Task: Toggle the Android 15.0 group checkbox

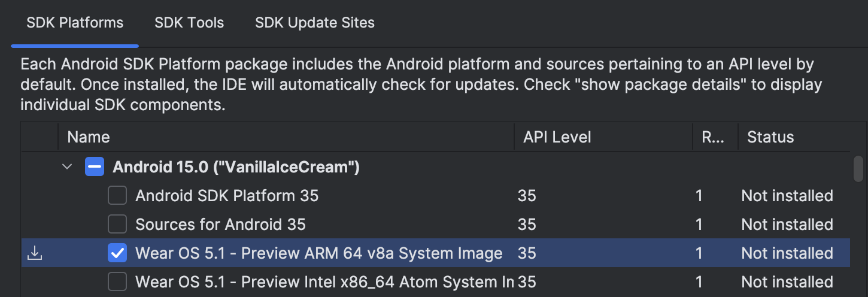Action: point(95,167)
